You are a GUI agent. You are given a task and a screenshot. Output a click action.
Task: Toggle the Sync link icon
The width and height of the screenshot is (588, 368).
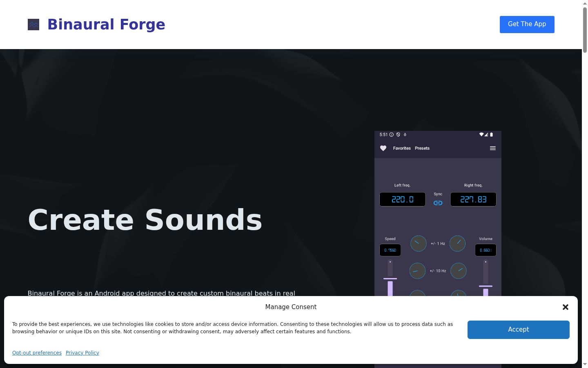point(438,203)
